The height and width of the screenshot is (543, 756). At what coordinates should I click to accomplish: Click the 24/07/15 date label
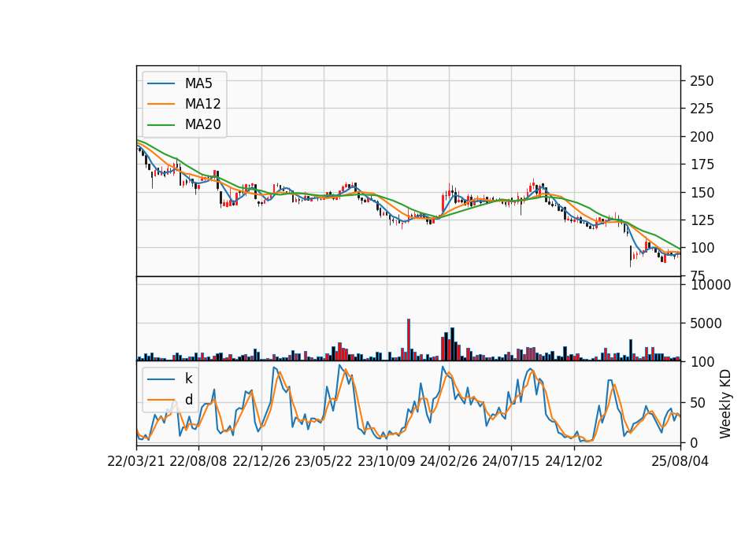pos(511,461)
